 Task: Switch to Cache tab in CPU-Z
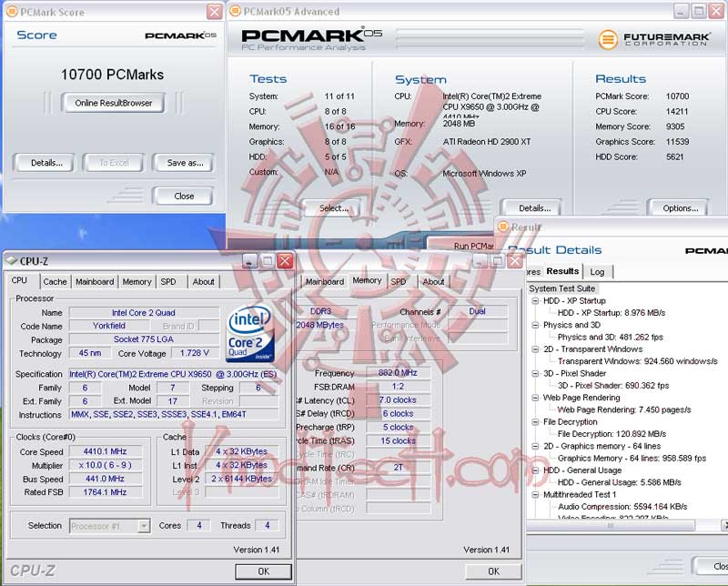55,281
